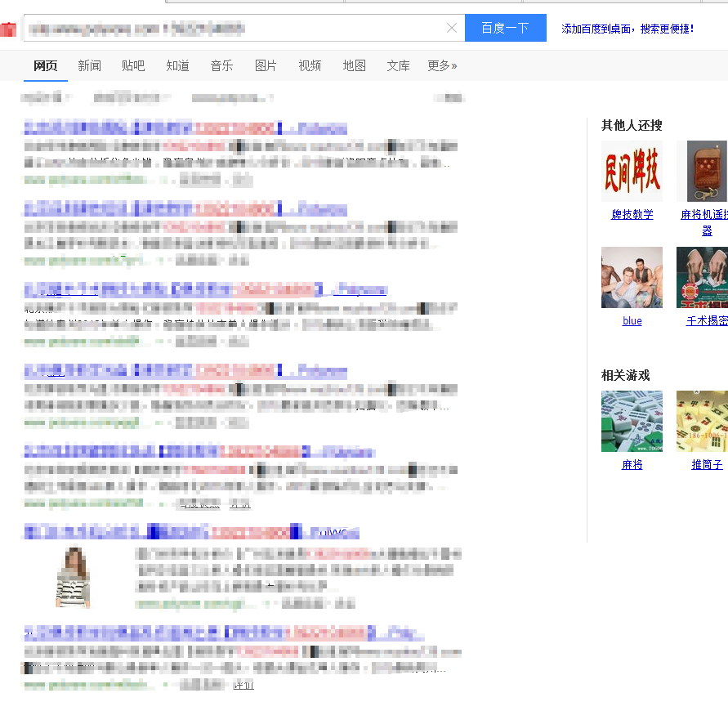The height and width of the screenshot is (702, 728).
Task: Expand the 更多» menu
Action: click(x=442, y=66)
